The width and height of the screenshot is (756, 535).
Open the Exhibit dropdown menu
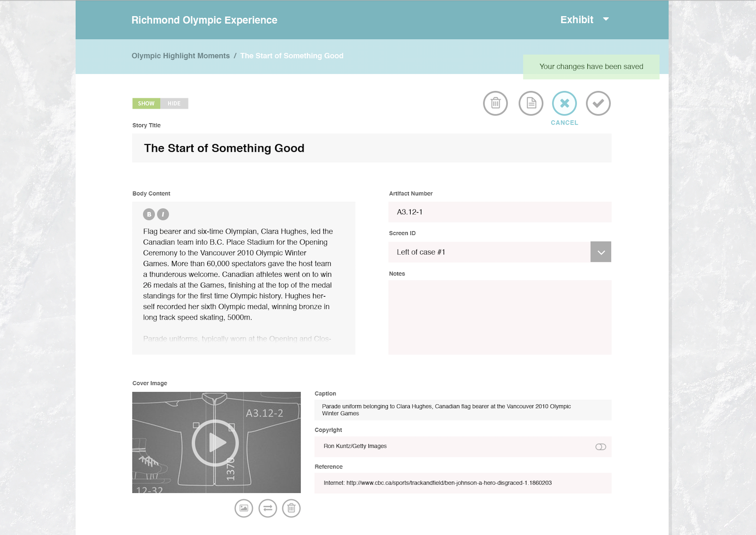point(584,20)
